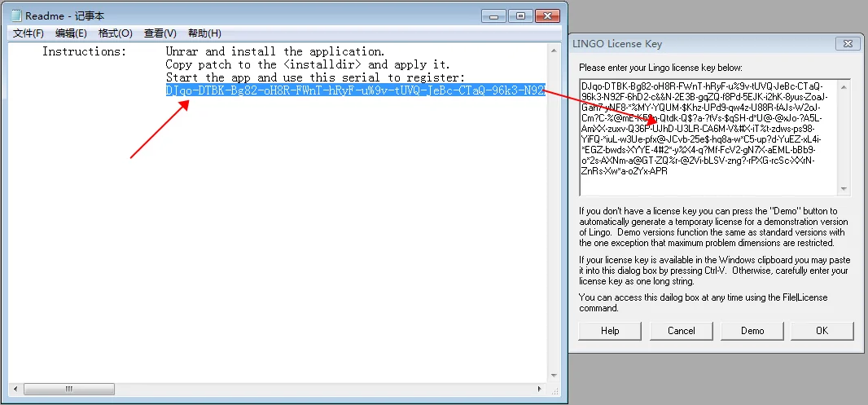Click the license key box scroll-down arrow

[x=844, y=189]
